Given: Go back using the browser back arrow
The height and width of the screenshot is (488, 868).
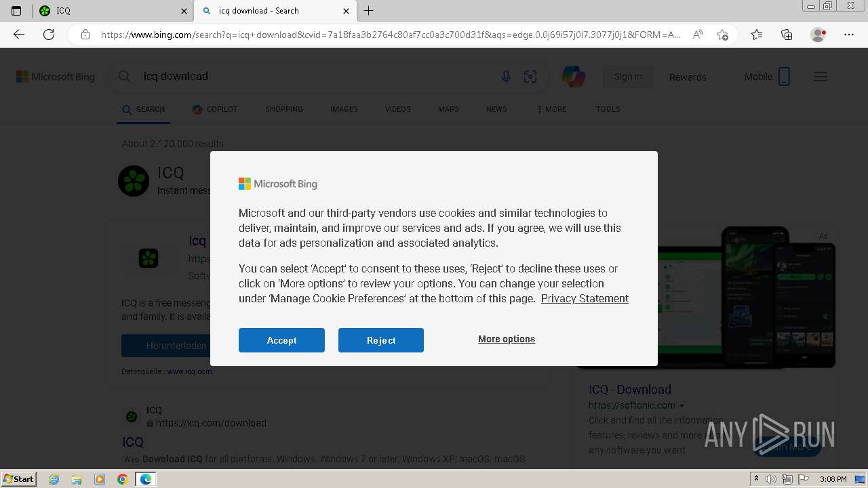Looking at the screenshot, I should (19, 35).
